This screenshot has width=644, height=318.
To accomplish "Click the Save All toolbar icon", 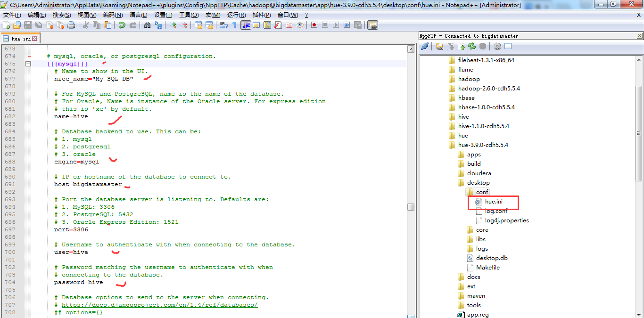I will [39, 25].
